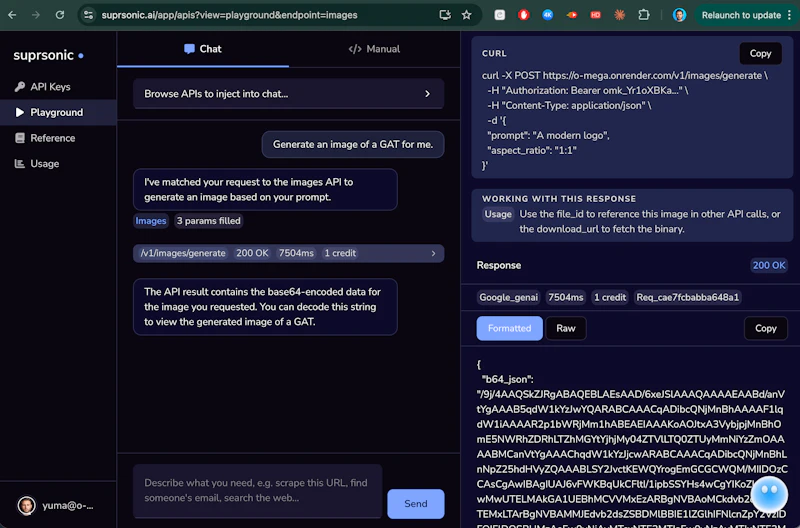Click the Req_cae7fcbabba648a1 request ID badge
Screen dimensions: 800x528
coord(688,297)
